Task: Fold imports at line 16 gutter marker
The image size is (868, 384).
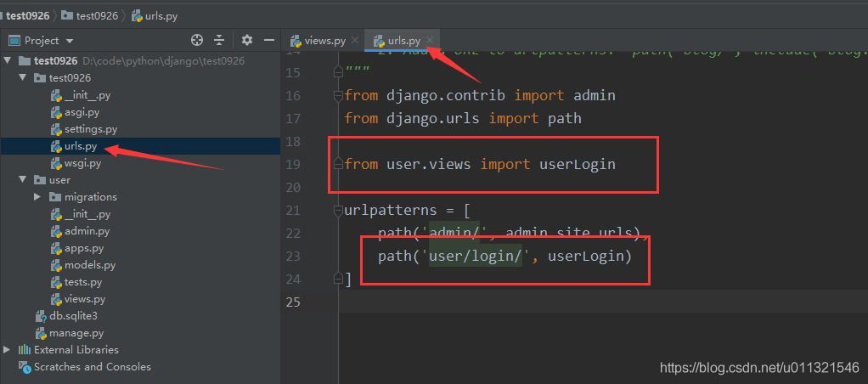Action: [338, 96]
